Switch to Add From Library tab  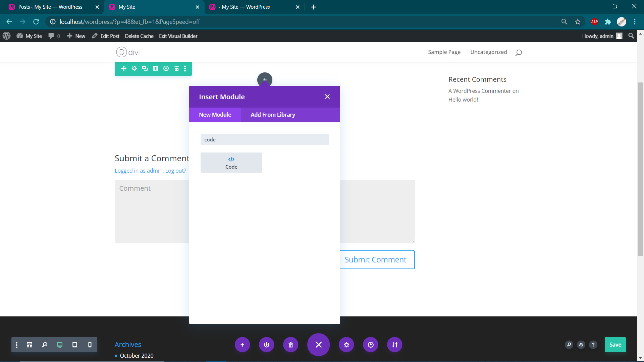tap(273, 115)
